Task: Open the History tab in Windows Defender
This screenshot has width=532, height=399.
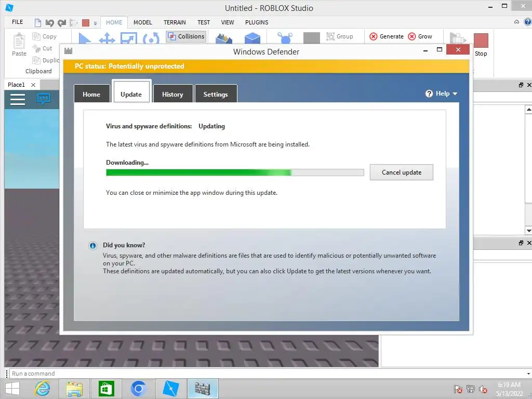Action: (x=172, y=94)
